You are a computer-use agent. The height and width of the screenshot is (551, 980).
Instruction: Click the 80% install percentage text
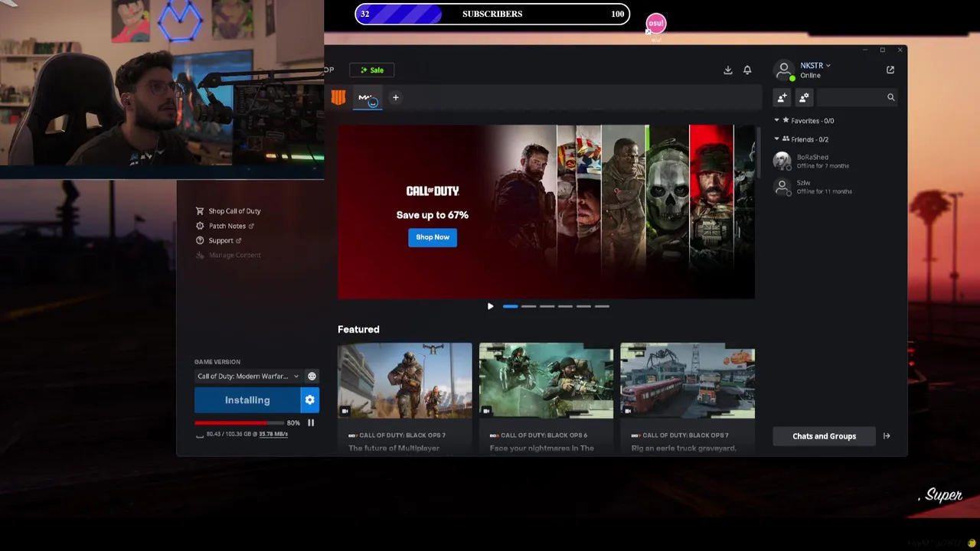[x=293, y=422]
